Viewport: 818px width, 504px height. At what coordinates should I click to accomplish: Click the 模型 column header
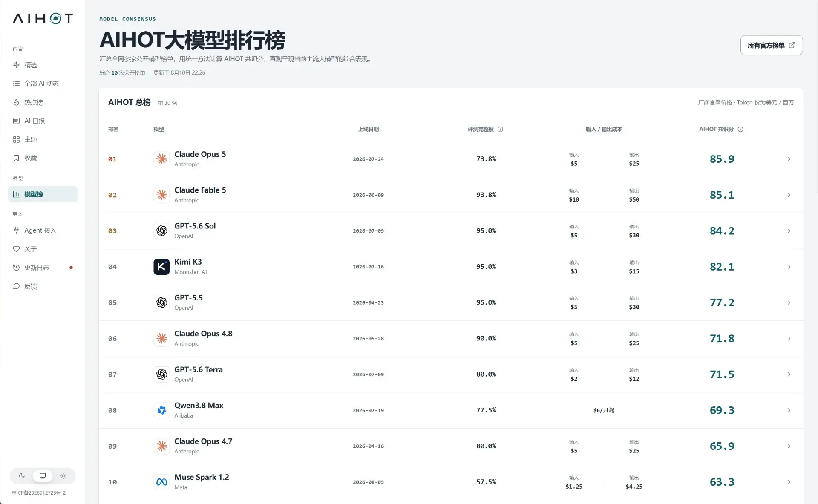click(158, 129)
